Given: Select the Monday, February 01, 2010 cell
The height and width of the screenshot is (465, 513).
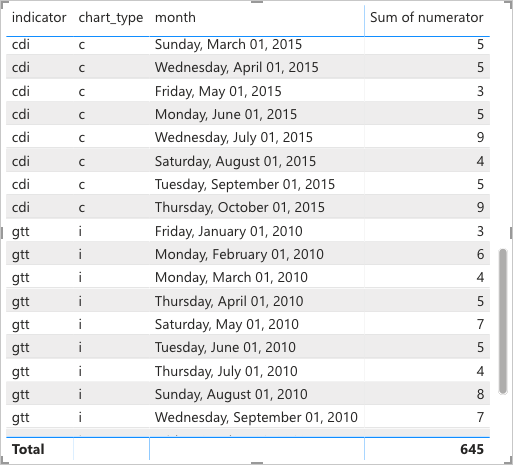Looking at the screenshot, I should coord(239,254).
